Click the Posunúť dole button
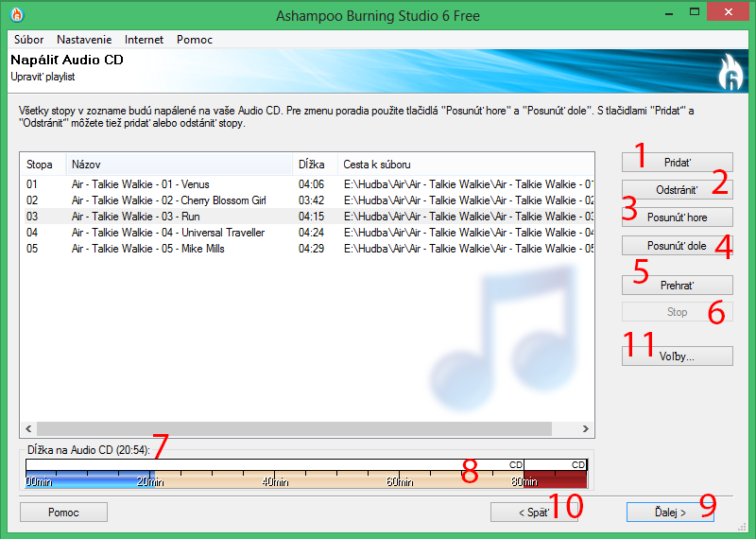Image resolution: width=756 pixels, height=539 pixels. (678, 246)
